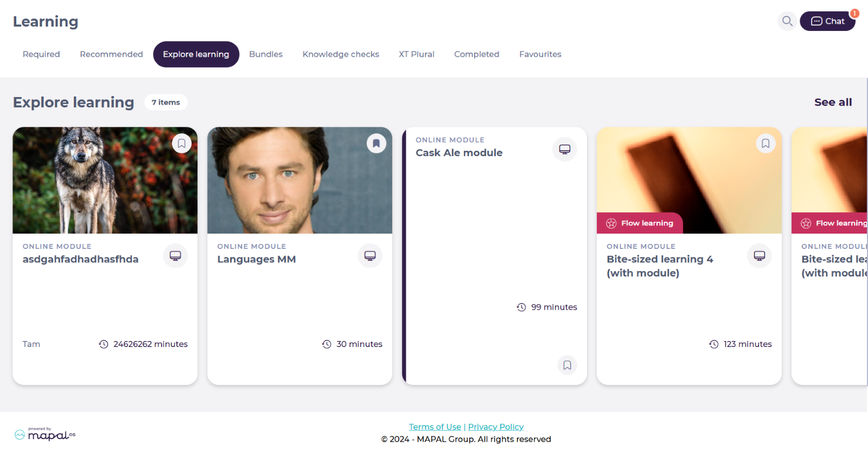View the Completed tab
This screenshot has height=450, width=868.
[476, 54]
